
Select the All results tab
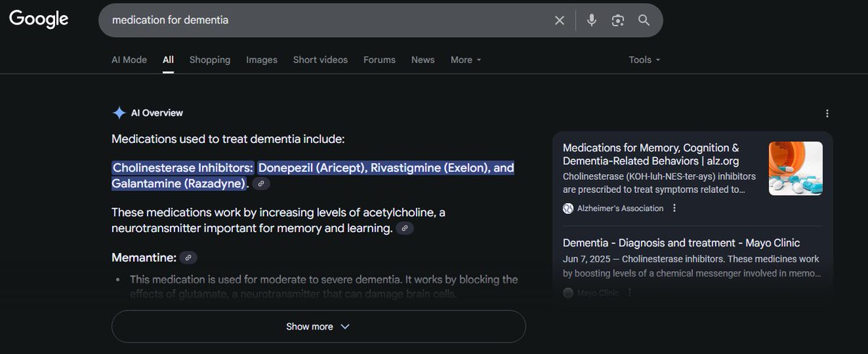168,60
